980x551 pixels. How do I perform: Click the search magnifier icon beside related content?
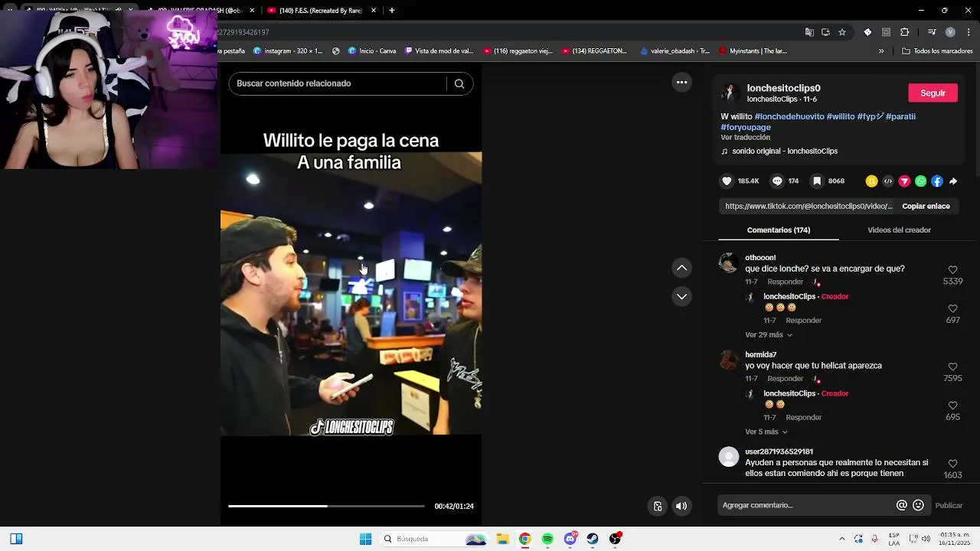click(459, 83)
